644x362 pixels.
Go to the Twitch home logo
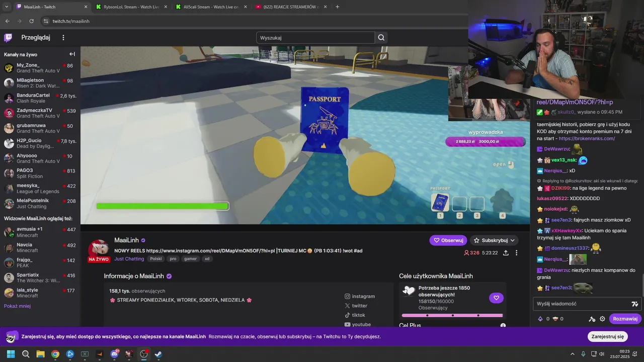click(x=8, y=38)
